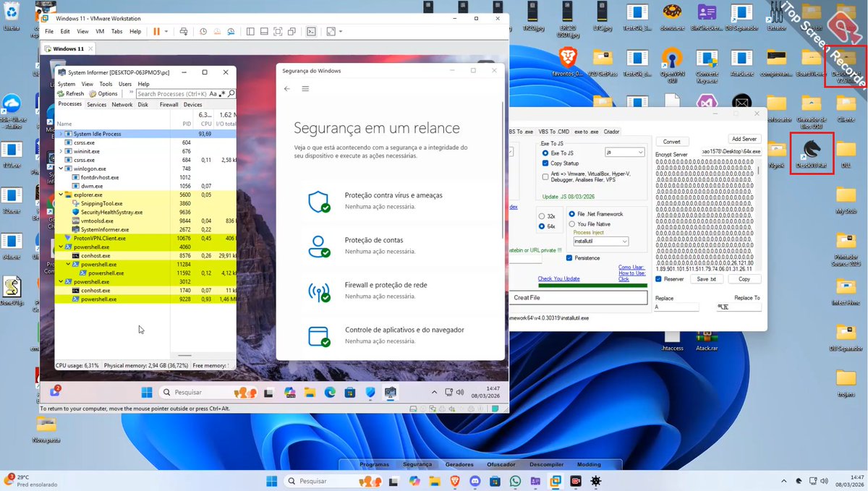The height and width of the screenshot is (491, 868).
Task: Select the VBS To .CMD tab
Action: click(x=553, y=132)
